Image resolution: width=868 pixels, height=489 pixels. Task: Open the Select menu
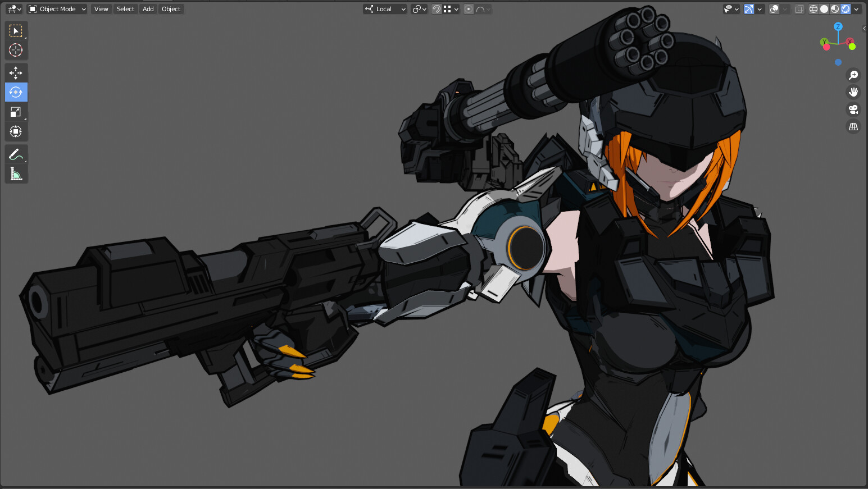[x=125, y=9]
